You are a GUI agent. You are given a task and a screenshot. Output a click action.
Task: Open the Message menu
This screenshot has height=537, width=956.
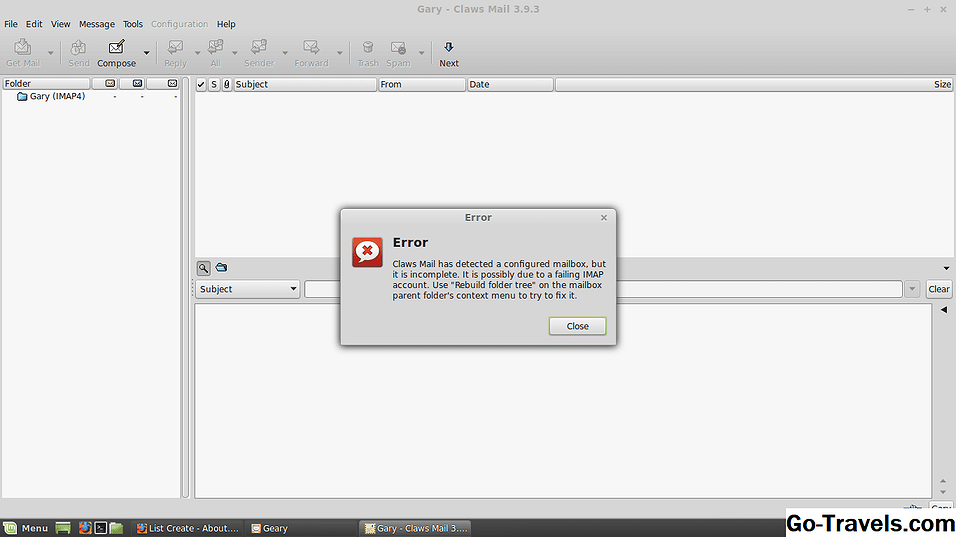pos(96,24)
